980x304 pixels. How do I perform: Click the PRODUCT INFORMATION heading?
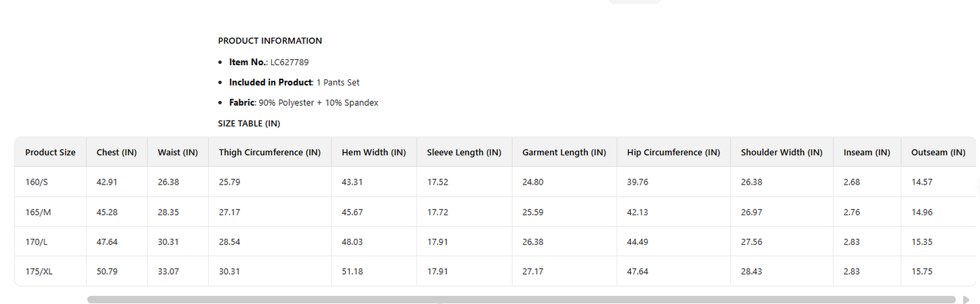click(x=270, y=41)
